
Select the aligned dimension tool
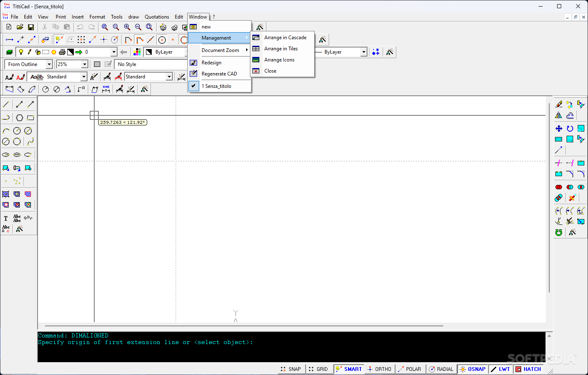coord(21,89)
